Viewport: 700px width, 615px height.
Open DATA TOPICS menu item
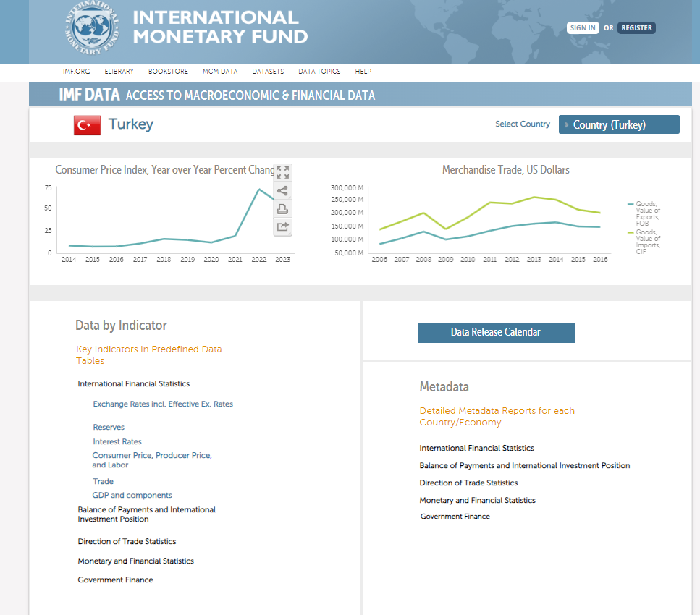319,72
